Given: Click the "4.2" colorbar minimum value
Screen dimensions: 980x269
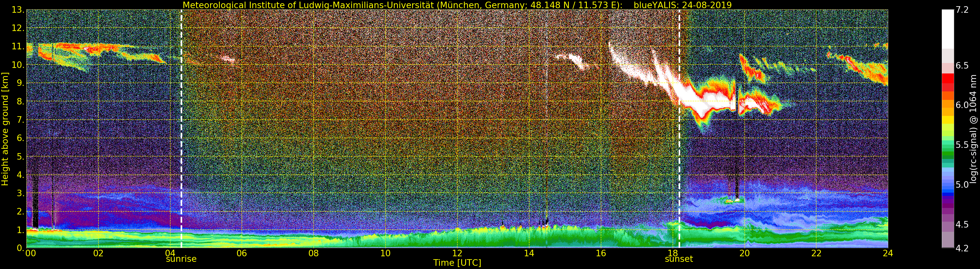Looking at the screenshot, I should (962, 248).
